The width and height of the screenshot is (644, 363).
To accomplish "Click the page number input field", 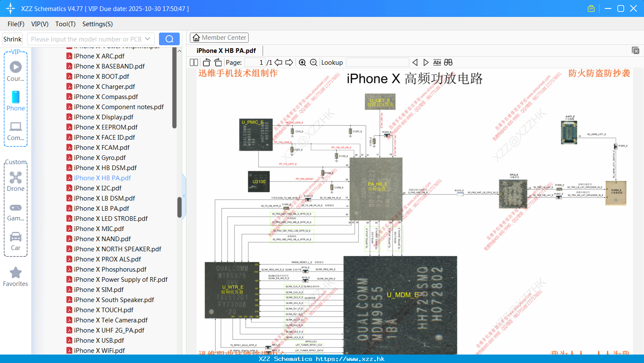I will pyautogui.click(x=255, y=62).
